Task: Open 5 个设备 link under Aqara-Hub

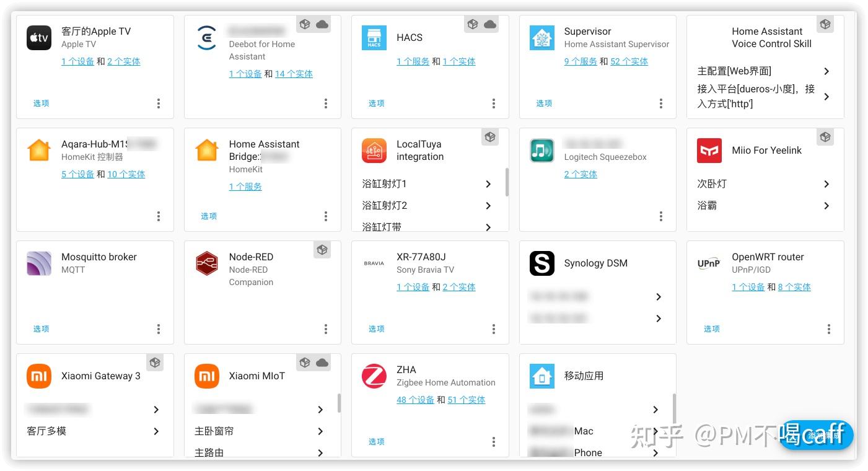Action: [x=77, y=174]
